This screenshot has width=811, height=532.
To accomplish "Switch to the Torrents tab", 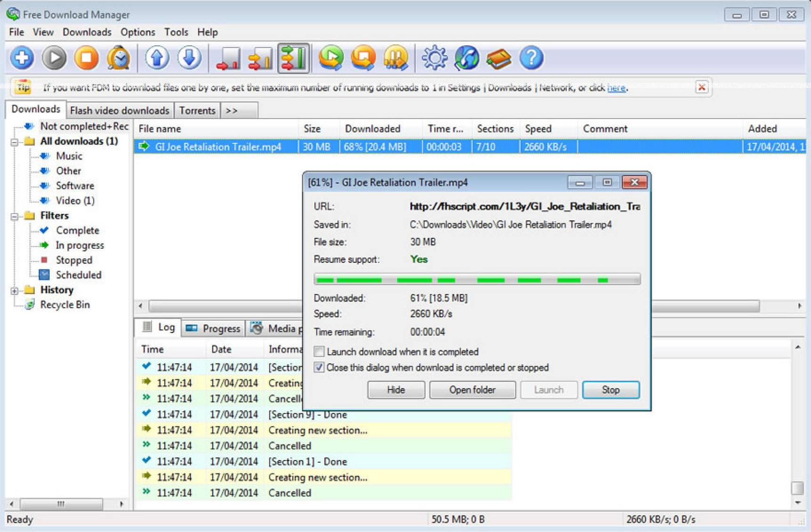I will 197,111.
